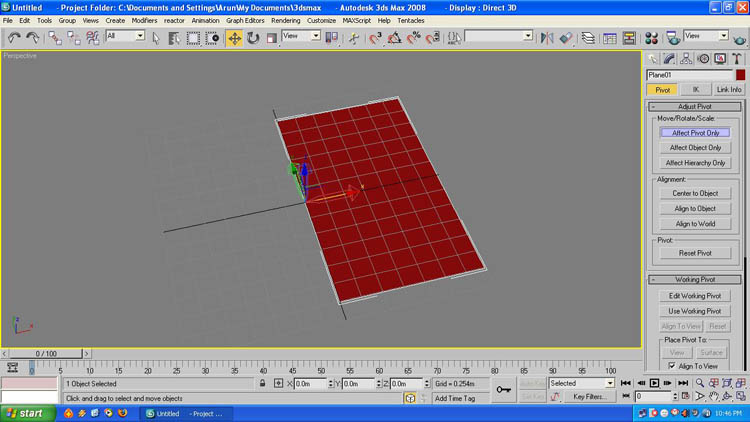Viewport: 750px width, 422px height.
Task: Click the Plane01 object color swatch
Action: point(740,75)
